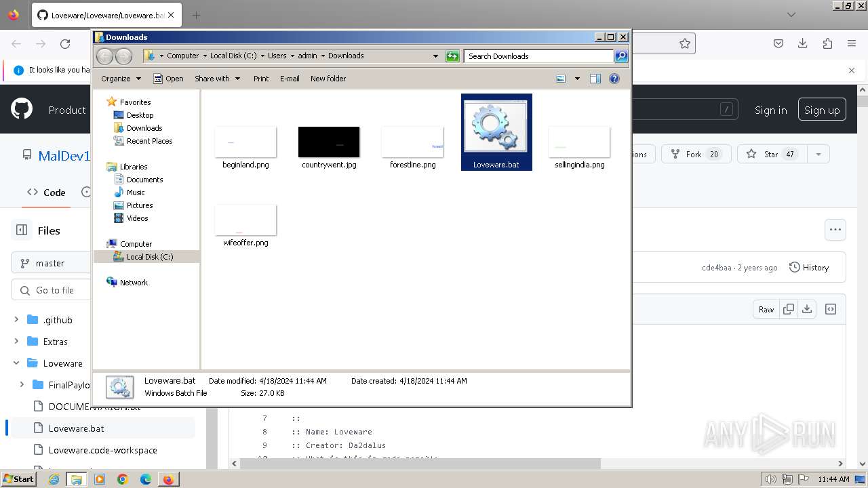Open the GitHub more options ellipsis button
The height and width of the screenshot is (488, 868).
(x=835, y=230)
